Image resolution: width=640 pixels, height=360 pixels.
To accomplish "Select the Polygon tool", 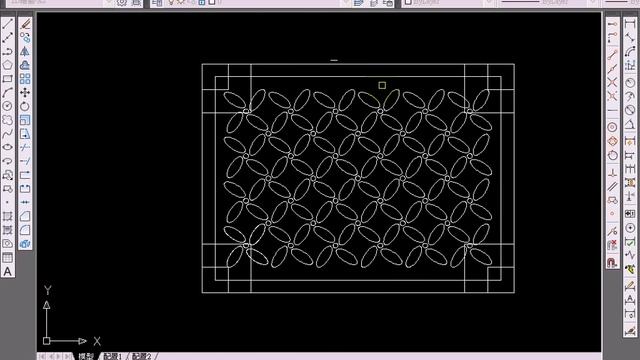I will 7,65.
